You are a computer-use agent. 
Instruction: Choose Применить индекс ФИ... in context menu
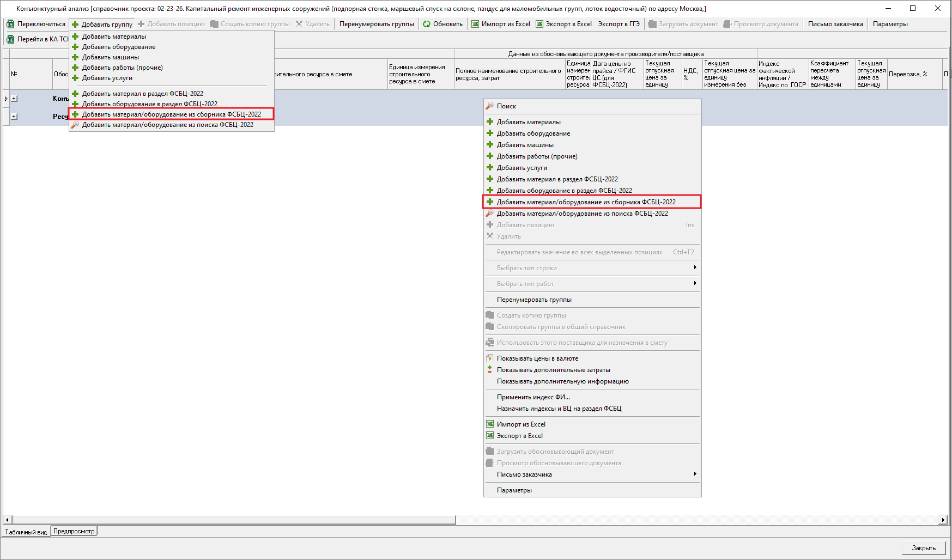533,397
